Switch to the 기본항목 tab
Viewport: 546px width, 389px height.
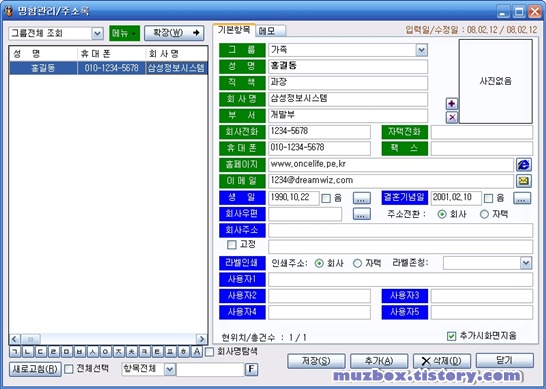tap(234, 30)
